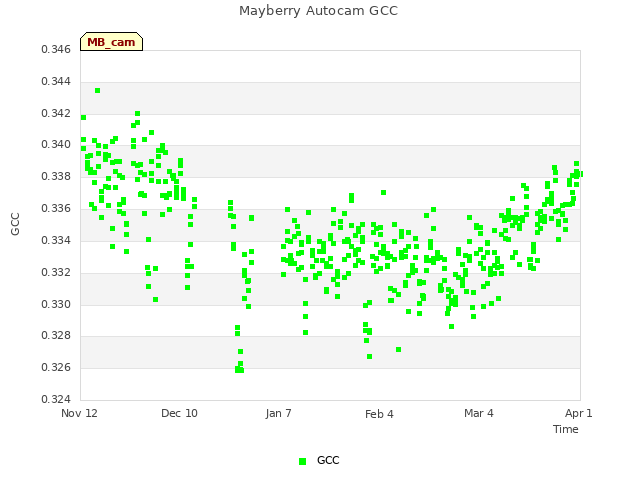Click the 0.344 y-axis value
Screen dimensions: 640x480
point(56,81)
